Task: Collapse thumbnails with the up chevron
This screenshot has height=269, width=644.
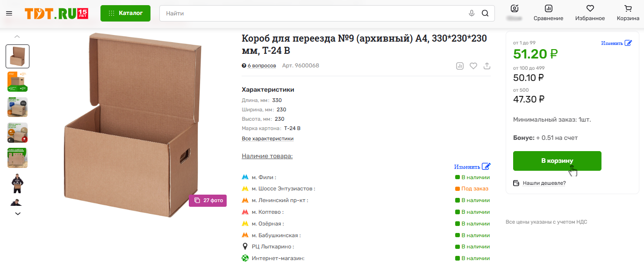Action: [17, 36]
